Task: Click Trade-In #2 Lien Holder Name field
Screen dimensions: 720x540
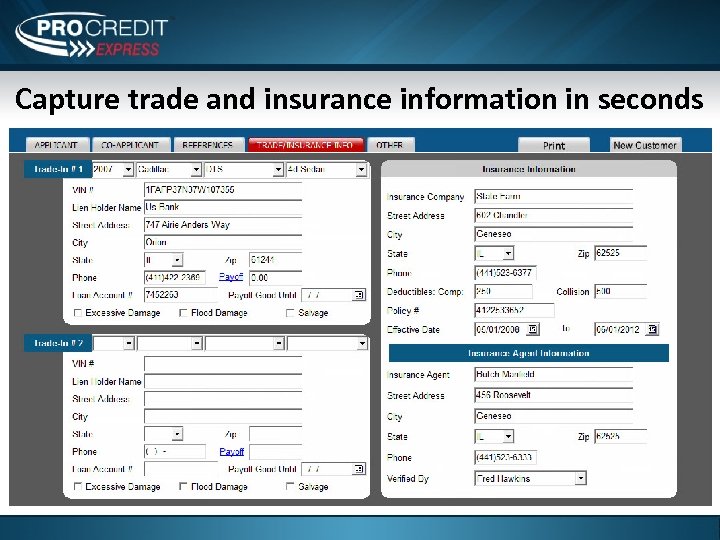Action: click(x=223, y=381)
